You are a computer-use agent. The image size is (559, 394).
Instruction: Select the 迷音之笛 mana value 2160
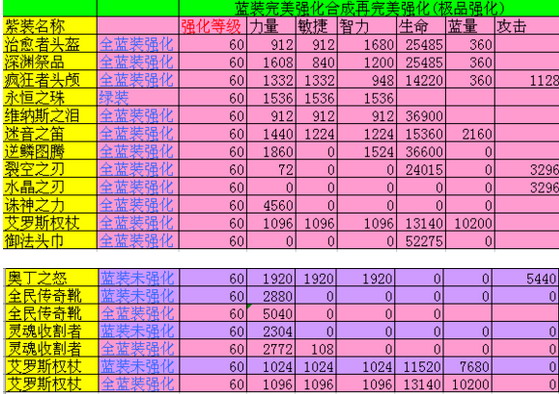click(x=470, y=134)
